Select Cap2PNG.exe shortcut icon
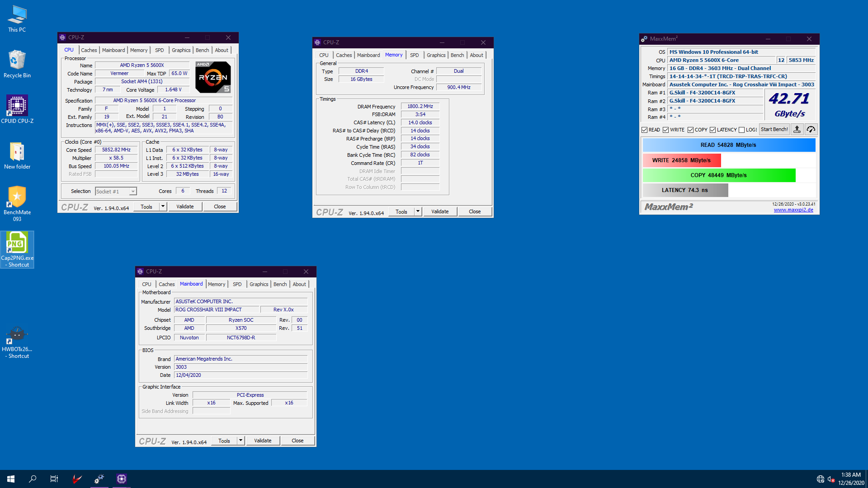868x488 pixels. 17,249
